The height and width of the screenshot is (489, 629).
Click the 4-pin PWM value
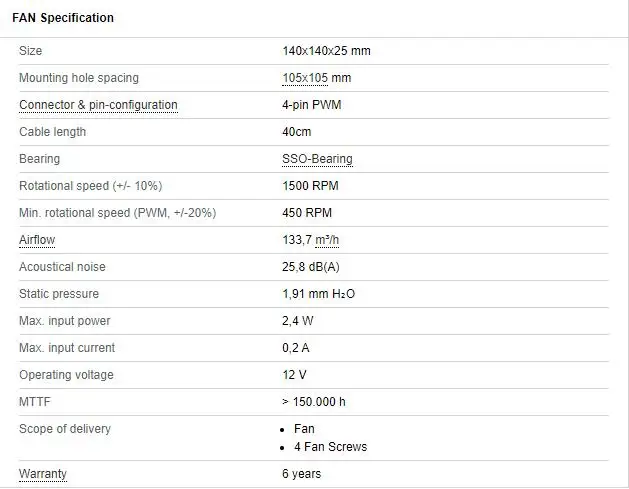pos(312,105)
